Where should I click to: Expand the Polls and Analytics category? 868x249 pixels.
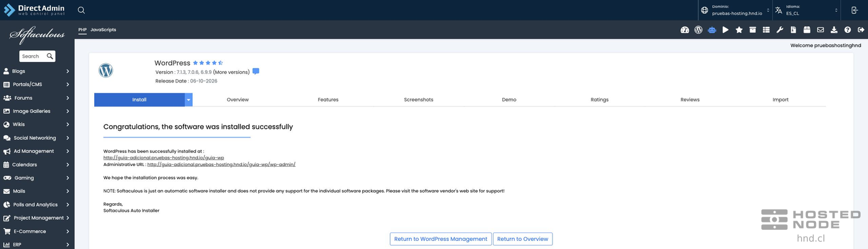coord(37,204)
